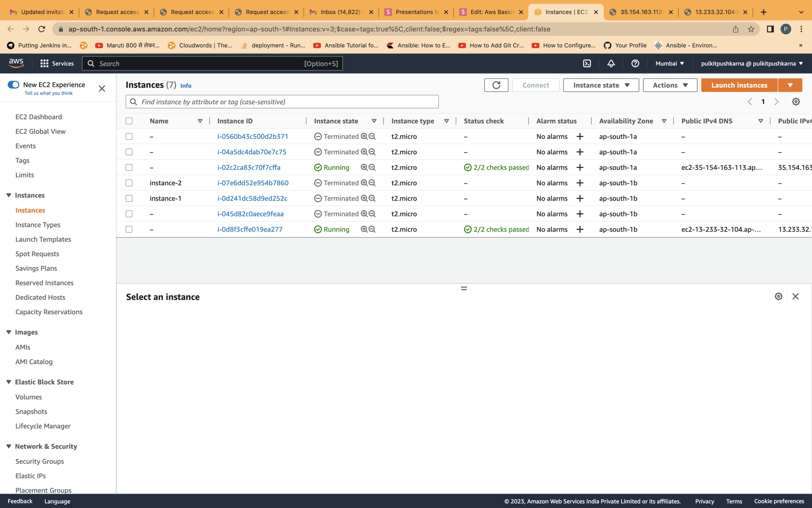Click the Services grid icon
Screen dimensions: 812x508
(x=44, y=63)
